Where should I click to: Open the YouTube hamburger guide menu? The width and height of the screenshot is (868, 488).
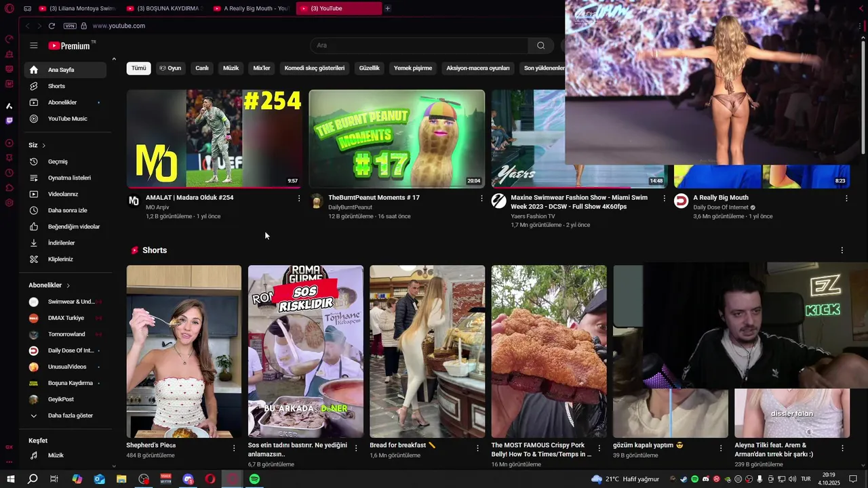click(x=34, y=45)
